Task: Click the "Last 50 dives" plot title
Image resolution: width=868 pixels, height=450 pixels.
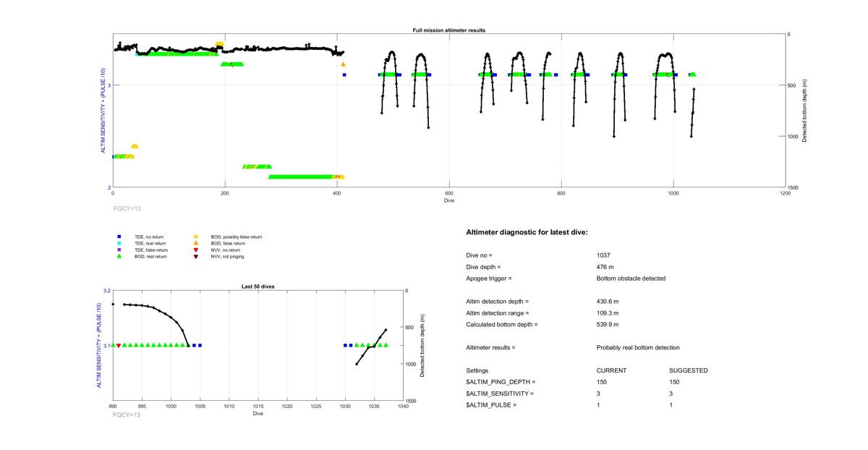Action: (258, 286)
